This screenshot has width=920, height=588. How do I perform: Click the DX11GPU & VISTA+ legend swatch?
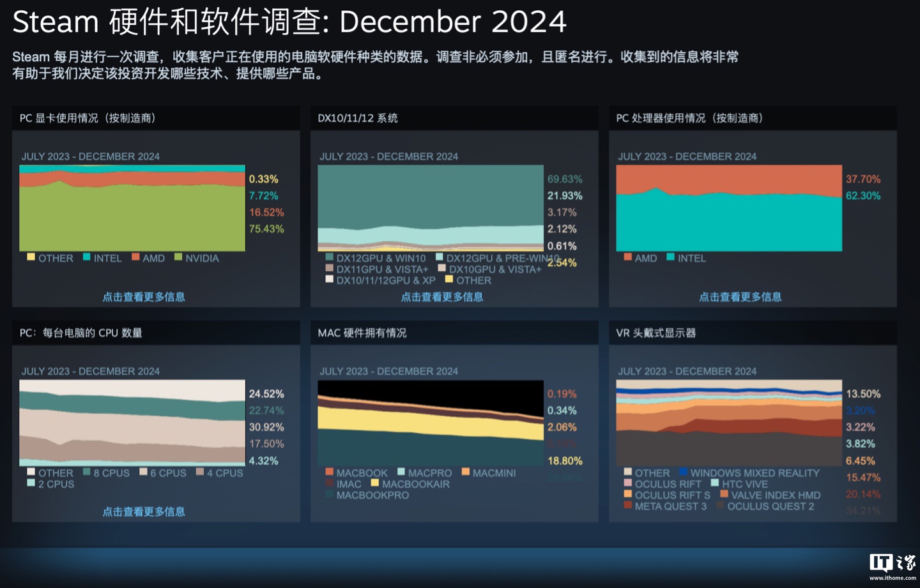click(329, 268)
